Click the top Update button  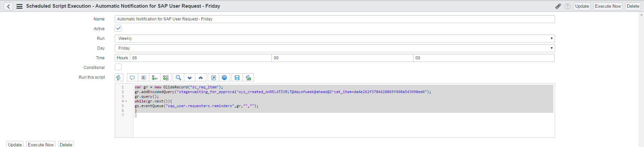point(582,6)
